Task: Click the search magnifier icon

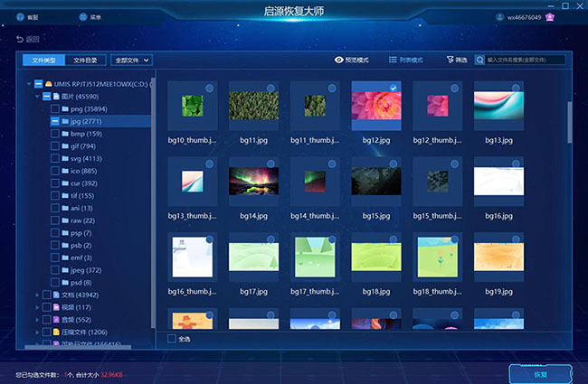Action: click(479, 60)
